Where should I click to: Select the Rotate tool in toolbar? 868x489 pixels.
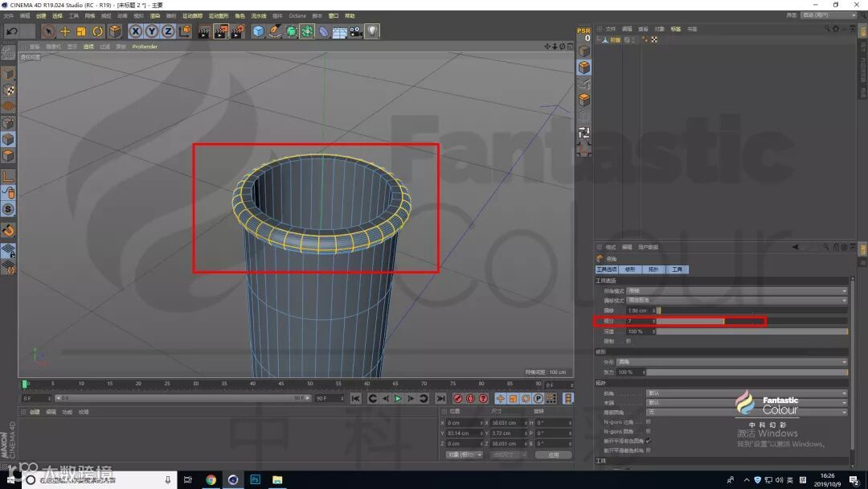97,31
